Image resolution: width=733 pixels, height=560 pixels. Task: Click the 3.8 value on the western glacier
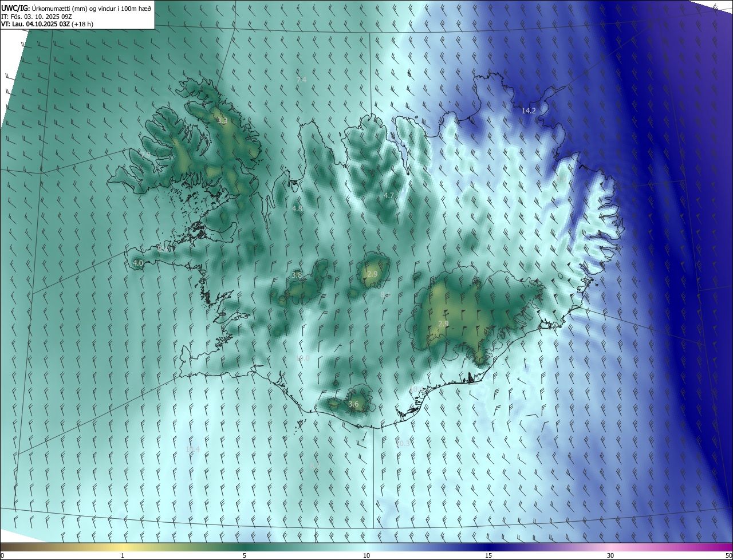pyautogui.click(x=297, y=275)
